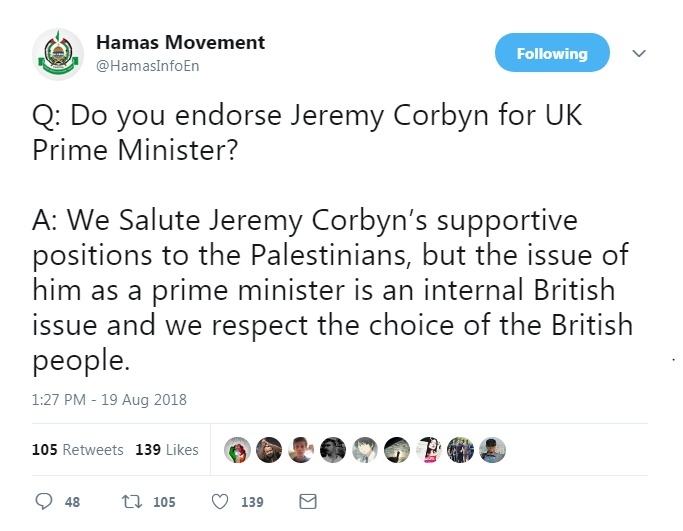Open the Hamas Movement account name
This screenshot has width=683, height=531.
pyautogui.click(x=180, y=42)
